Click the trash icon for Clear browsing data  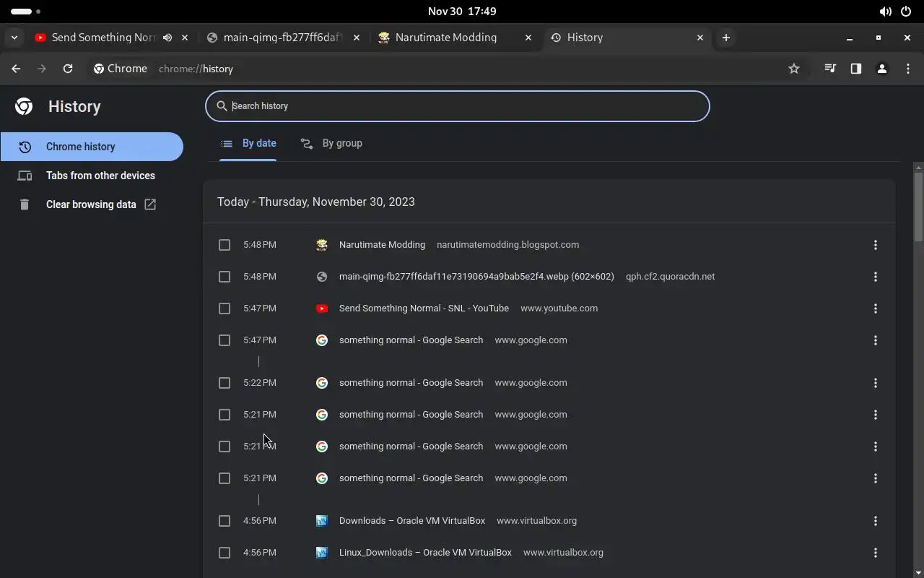(25, 204)
